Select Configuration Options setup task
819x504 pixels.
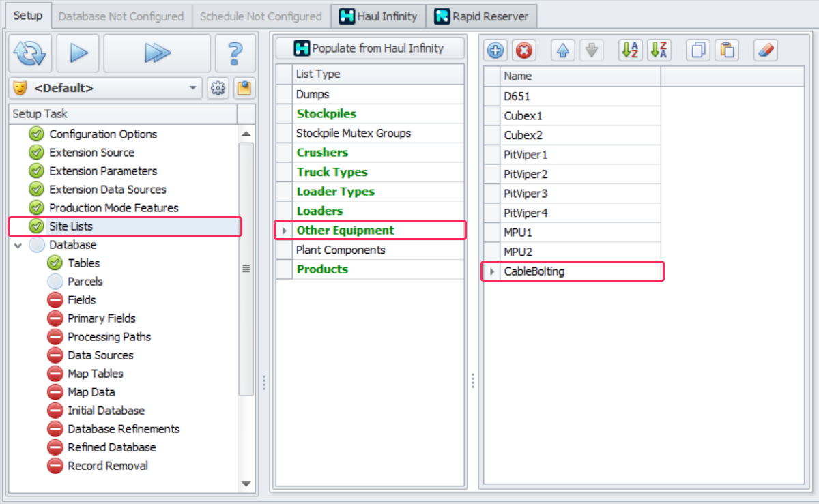[103, 134]
